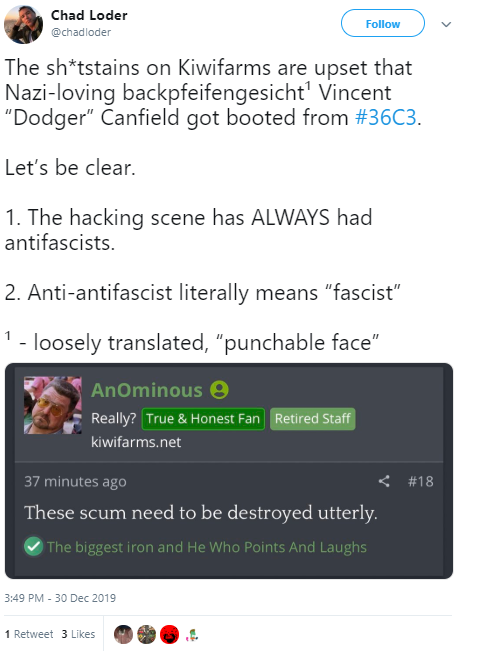Open the 3:49 PM tweet timestamp

click(x=60, y=598)
